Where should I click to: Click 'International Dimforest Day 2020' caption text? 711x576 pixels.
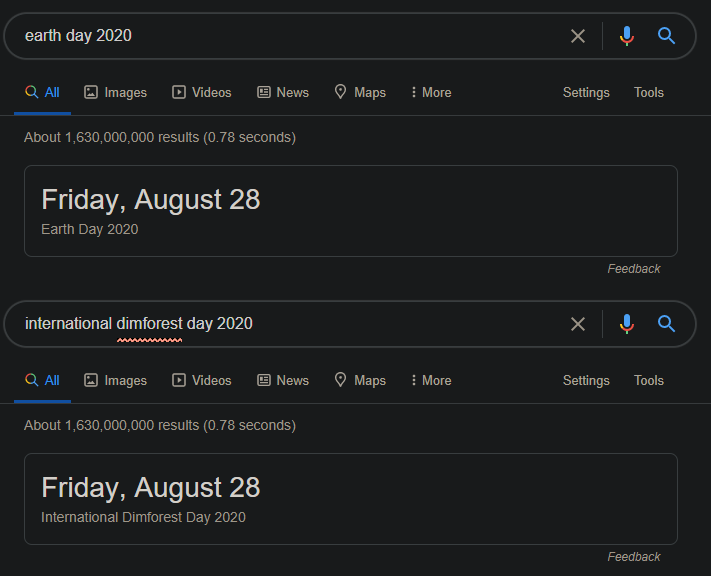pos(143,517)
